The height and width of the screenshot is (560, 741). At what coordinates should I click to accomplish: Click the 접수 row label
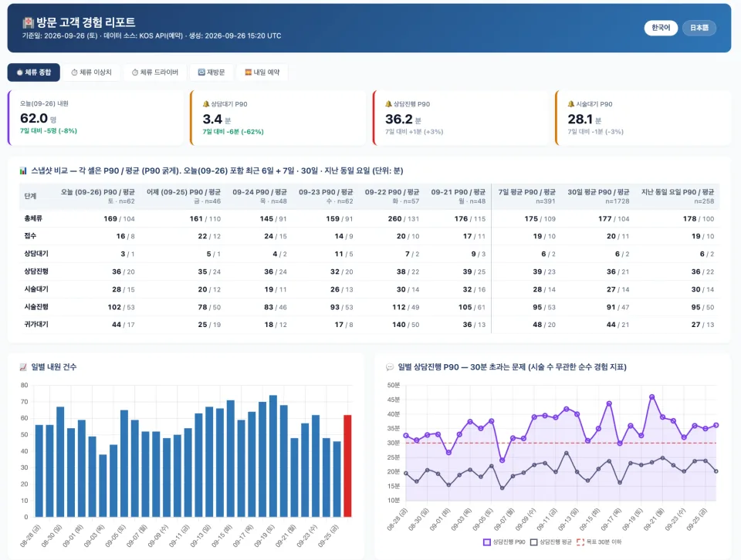click(30, 235)
